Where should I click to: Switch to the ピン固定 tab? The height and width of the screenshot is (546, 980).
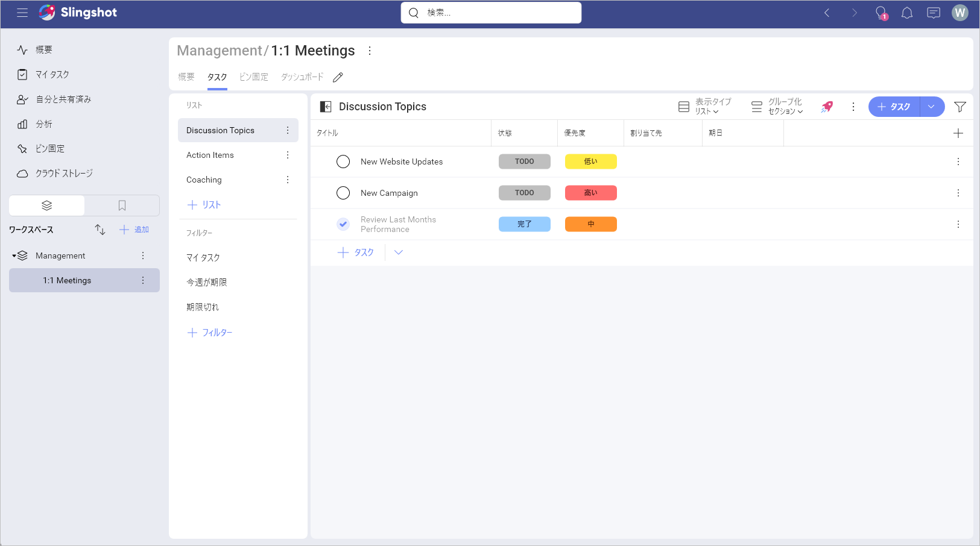coord(254,77)
